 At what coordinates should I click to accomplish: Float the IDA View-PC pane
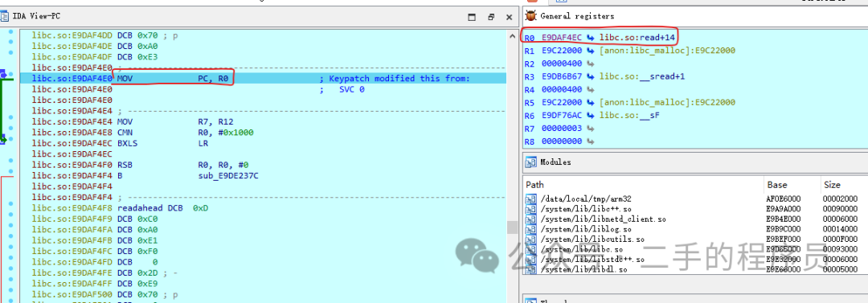point(490,17)
